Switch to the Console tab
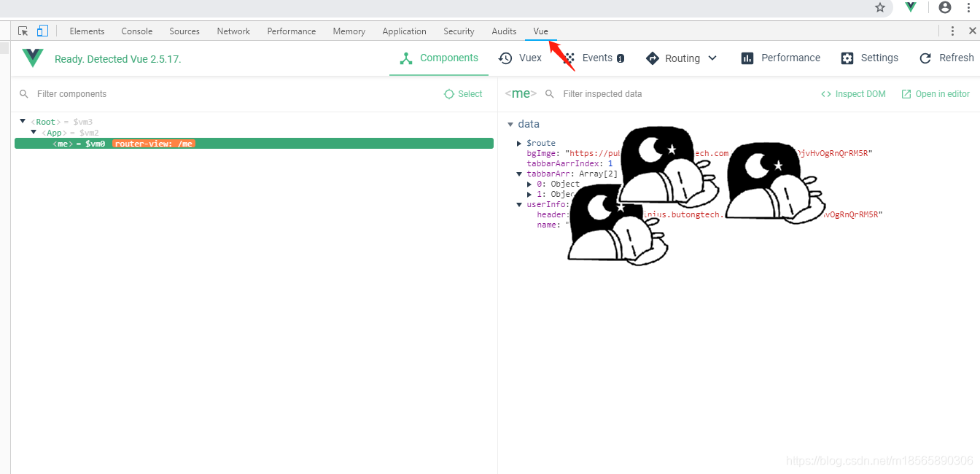The image size is (980, 474). point(137,31)
